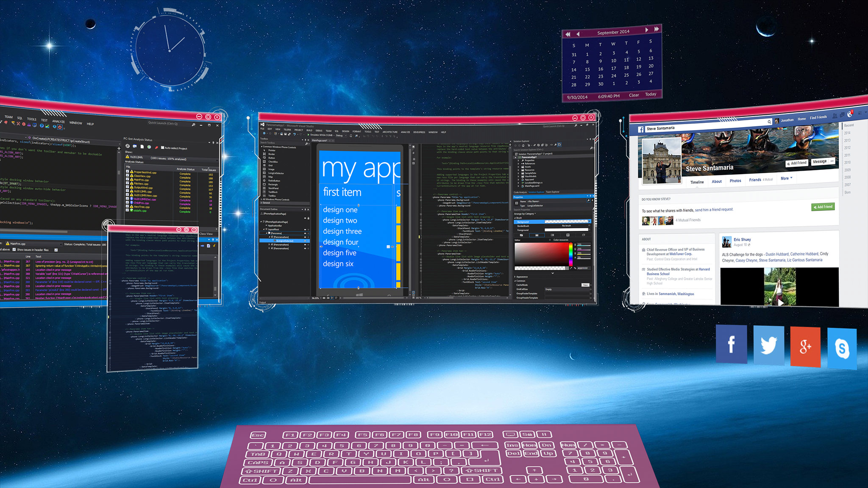Click Spacebar on virtual keyboard
868x488 pixels.
point(360,480)
